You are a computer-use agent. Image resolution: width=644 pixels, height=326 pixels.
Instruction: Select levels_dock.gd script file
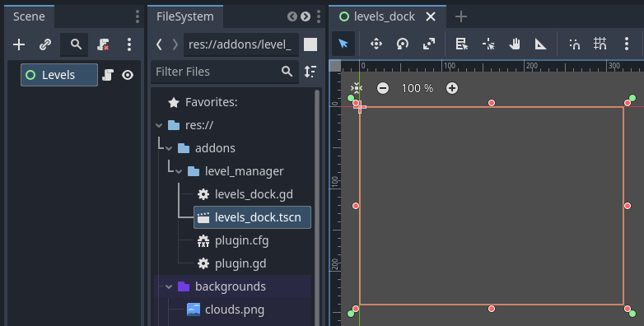point(254,194)
